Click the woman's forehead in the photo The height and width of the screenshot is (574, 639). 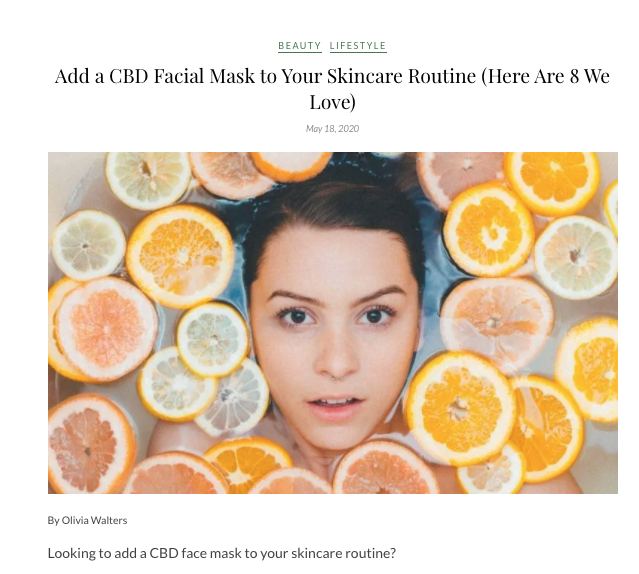coord(334,263)
